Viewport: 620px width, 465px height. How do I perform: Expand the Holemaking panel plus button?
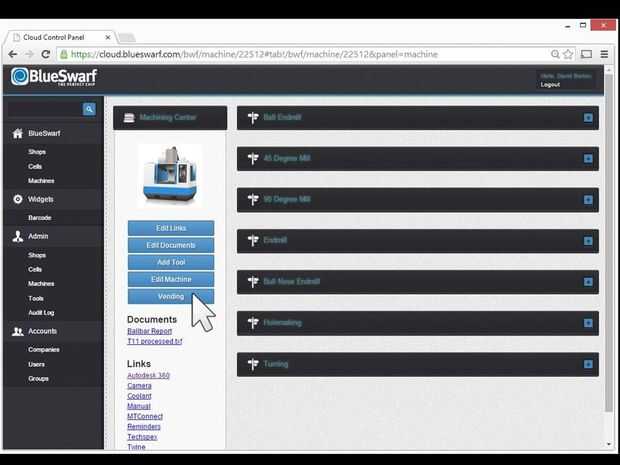pos(588,323)
